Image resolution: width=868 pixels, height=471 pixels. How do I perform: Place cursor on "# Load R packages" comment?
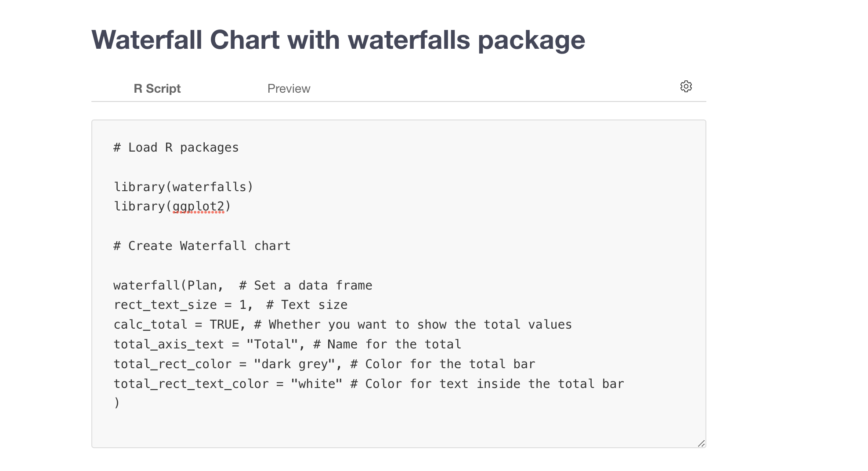176,148
